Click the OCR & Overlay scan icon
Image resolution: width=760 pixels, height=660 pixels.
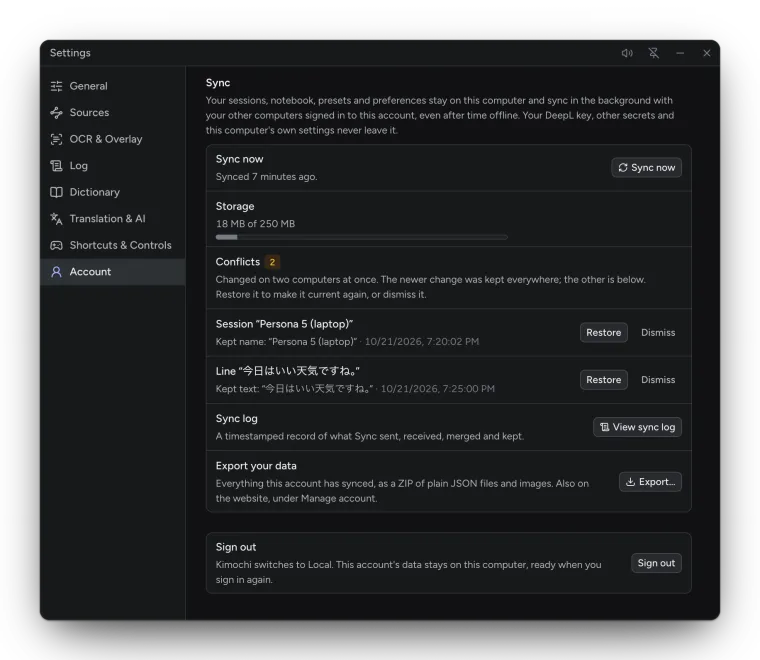(56, 140)
